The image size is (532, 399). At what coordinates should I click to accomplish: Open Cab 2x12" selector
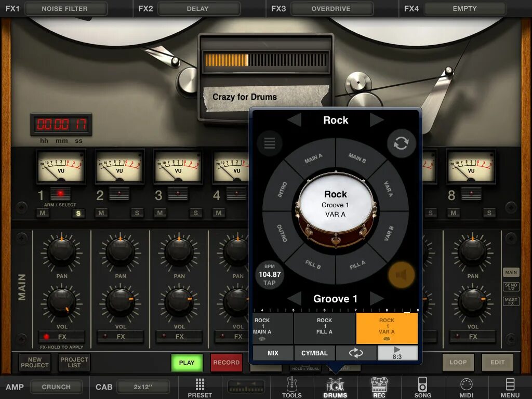[x=143, y=387]
